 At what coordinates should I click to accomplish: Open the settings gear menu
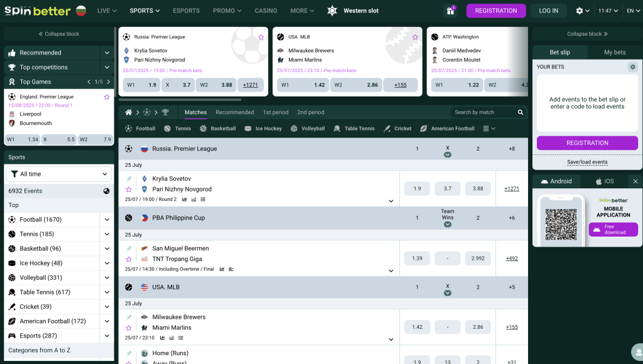(583, 11)
